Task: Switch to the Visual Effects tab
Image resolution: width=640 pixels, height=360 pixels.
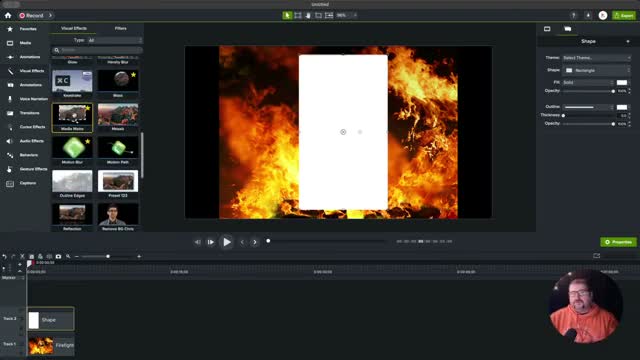Action: pyautogui.click(x=74, y=29)
